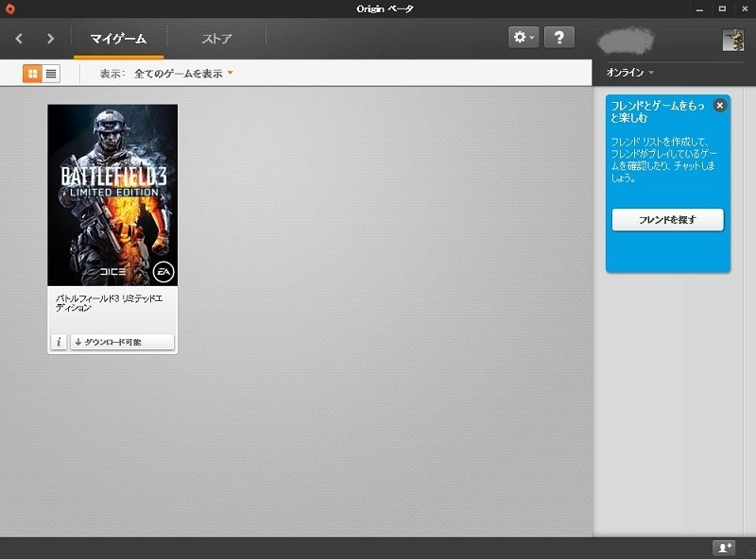Select the Battlefield 3 cover art
This screenshot has width=756, height=559.
coord(112,195)
